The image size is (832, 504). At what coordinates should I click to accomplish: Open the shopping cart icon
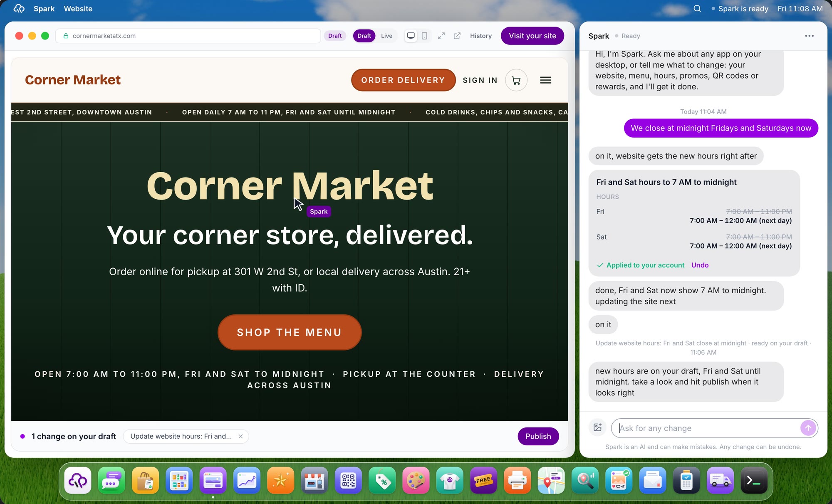(516, 80)
